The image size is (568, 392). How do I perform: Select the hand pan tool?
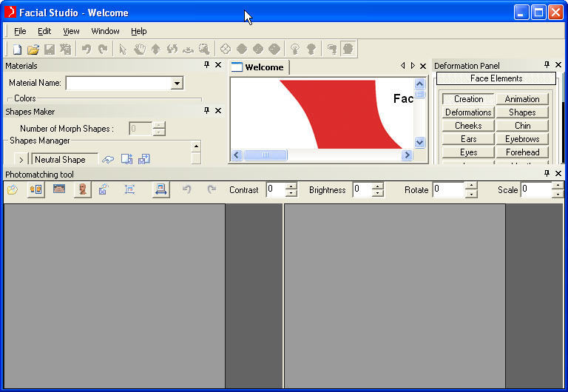coord(140,49)
